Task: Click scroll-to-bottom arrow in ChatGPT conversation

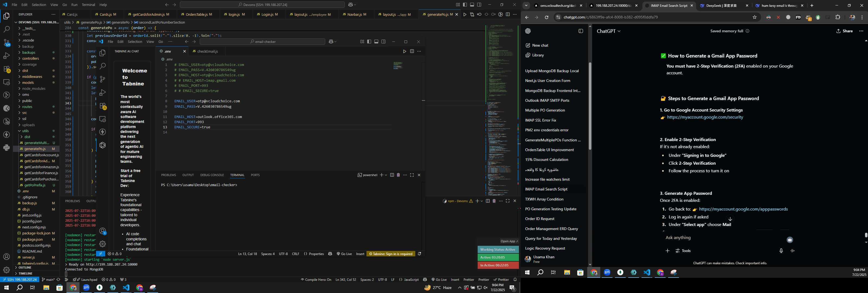Action: 730,219
